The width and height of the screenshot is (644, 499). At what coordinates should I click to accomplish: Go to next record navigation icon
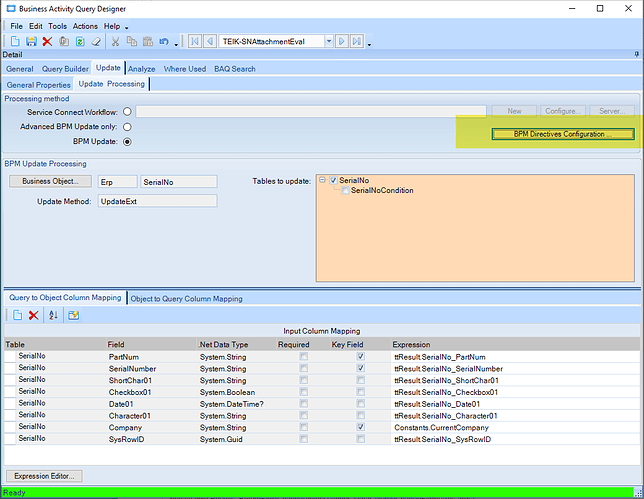342,41
